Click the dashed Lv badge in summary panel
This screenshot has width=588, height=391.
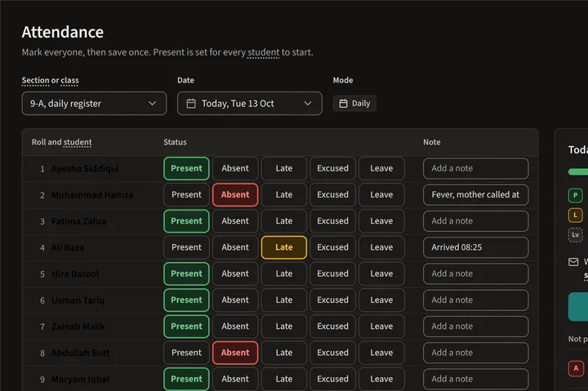575,235
